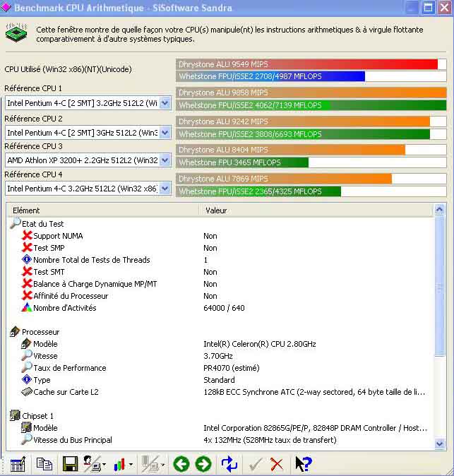Open dropdown arrow next to bar chart icon
This screenshot has height=476, width=454.
pos(131,465)
